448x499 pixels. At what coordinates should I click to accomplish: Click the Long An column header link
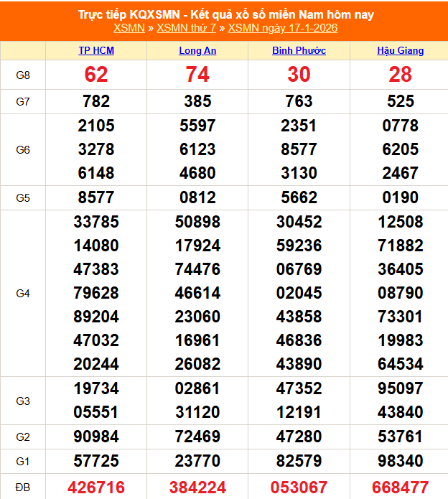197,51
